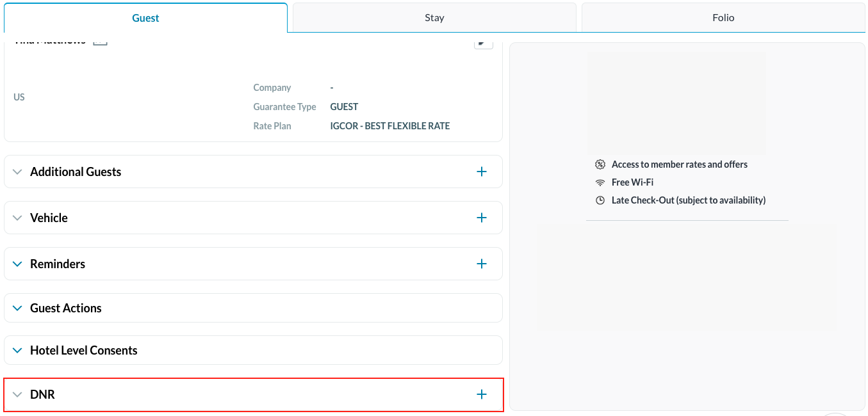Select the Guest tab
The width and height of the screenshot is (868, 416).
pos(145,18)
